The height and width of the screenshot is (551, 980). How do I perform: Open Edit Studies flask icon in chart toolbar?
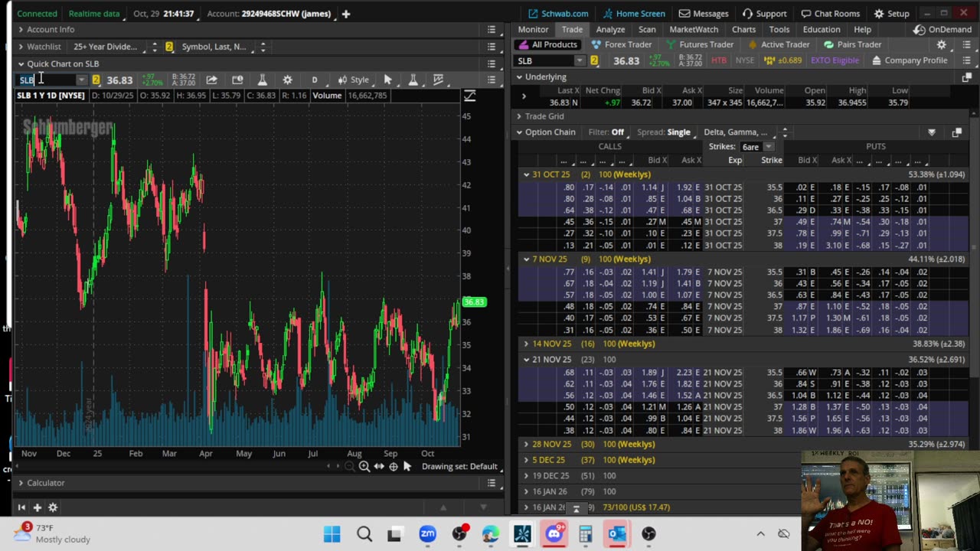coord(262,80)
